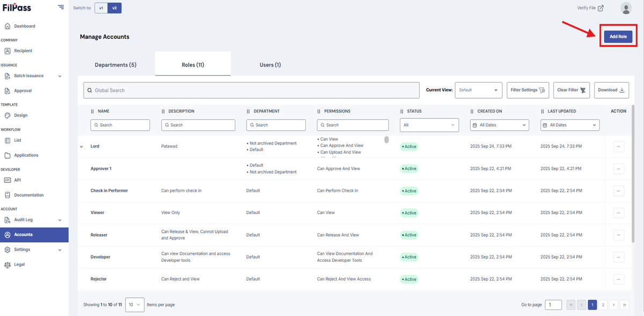Open the Current View dropdown

478,90
